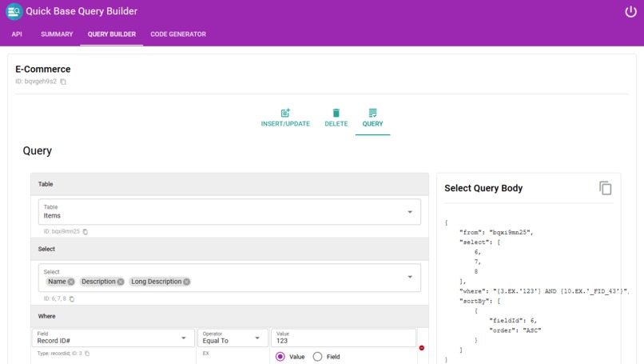
Task: Remove the Description chip from Select
Action: (x=121, y=282)
